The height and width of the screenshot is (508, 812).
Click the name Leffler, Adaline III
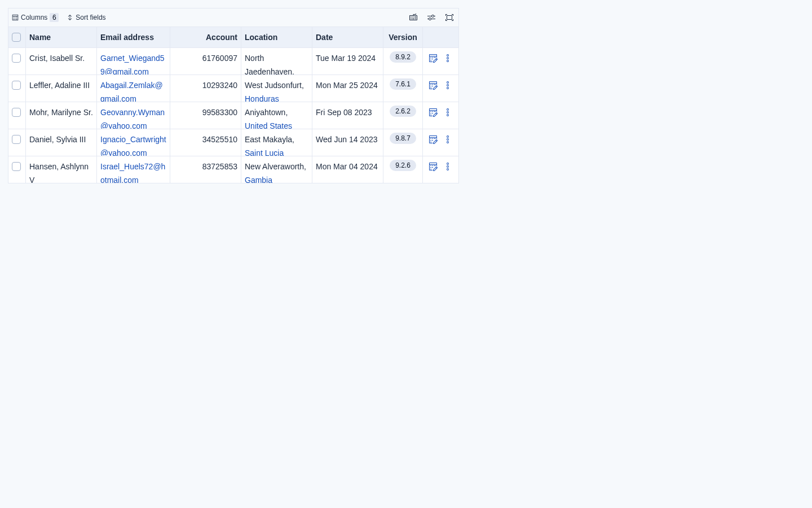click(x=59, y=85)
